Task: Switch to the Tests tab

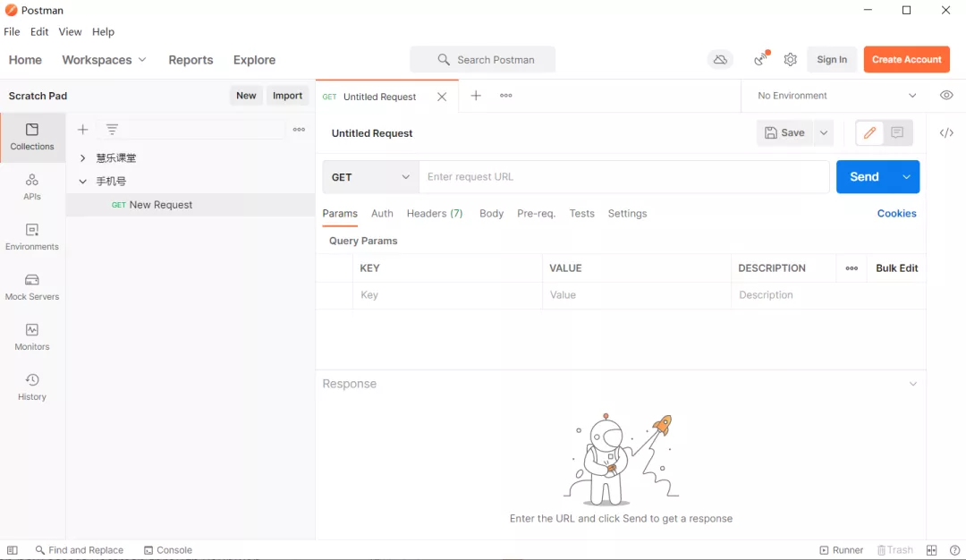Action: (x=581, y=213)
